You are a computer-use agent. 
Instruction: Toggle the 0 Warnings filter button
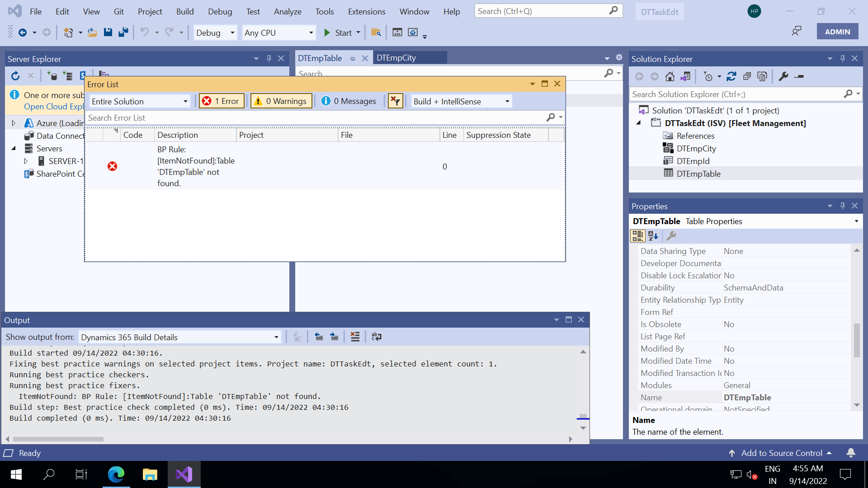[281, 101]
